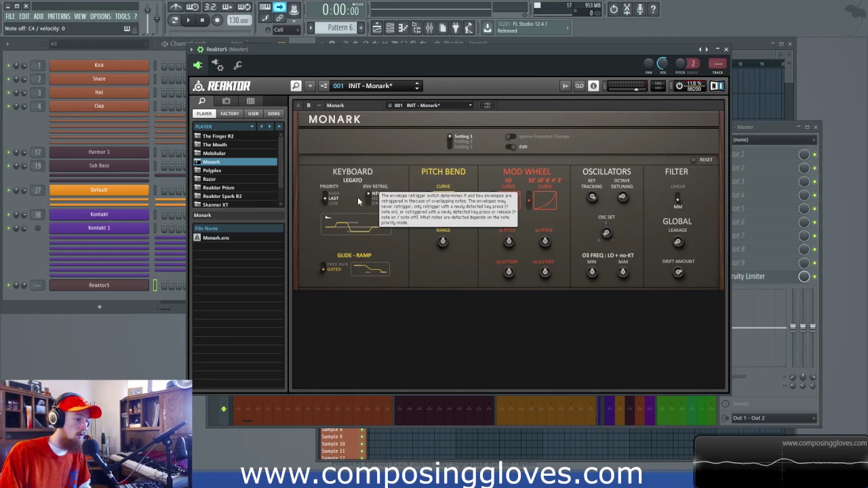Open the Reaktor main menu dropdown arrow
The height and width of the screenshot is (488, 868).
(x=310, y=86)
